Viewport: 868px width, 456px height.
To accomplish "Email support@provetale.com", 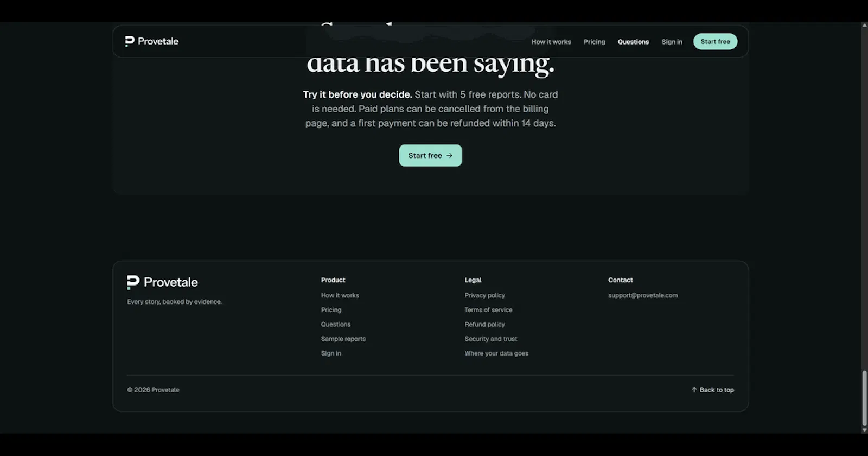I will point(643,295).
